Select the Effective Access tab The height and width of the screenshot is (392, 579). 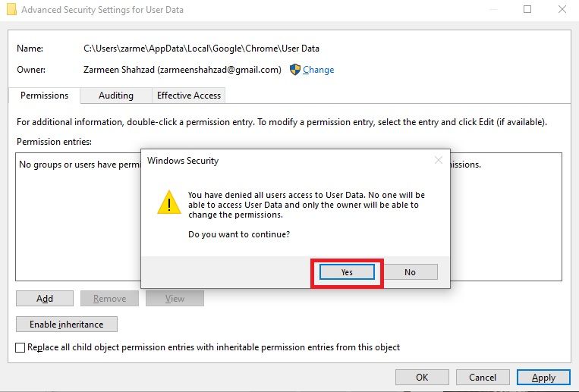click(x=189, y=96)
